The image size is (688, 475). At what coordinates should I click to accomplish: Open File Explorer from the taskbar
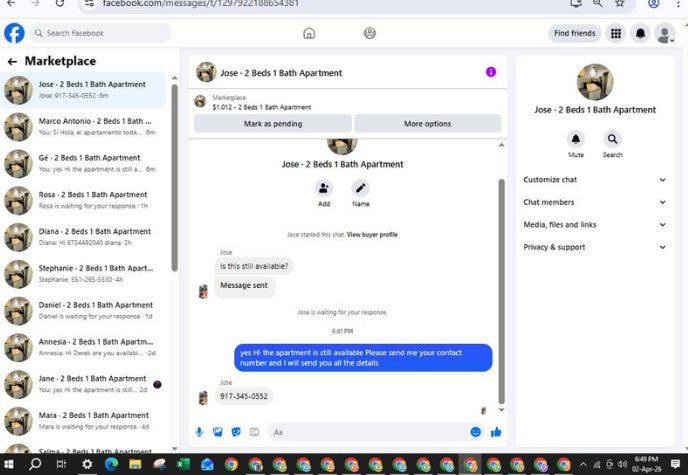point(135,464)
